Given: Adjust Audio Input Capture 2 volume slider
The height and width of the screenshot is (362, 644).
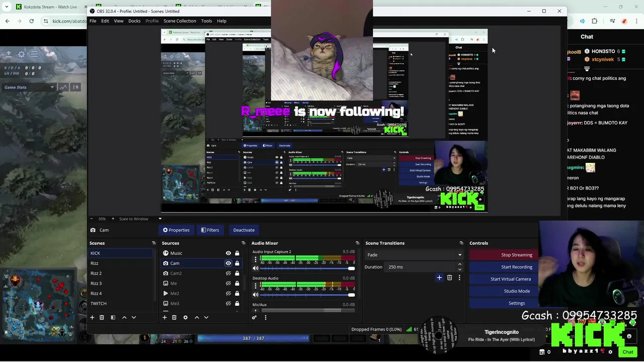Looking at the screenshot, I should point(307,268).
